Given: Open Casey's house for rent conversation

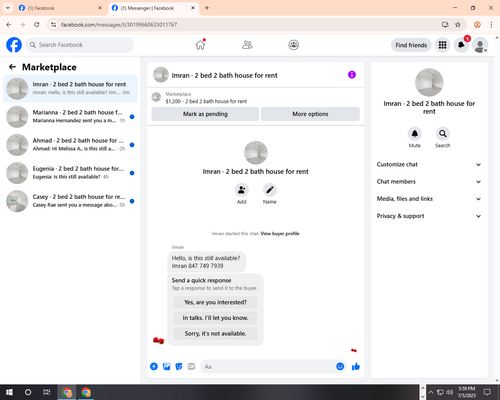Looking at the screenshot, I should click(70, 201).
